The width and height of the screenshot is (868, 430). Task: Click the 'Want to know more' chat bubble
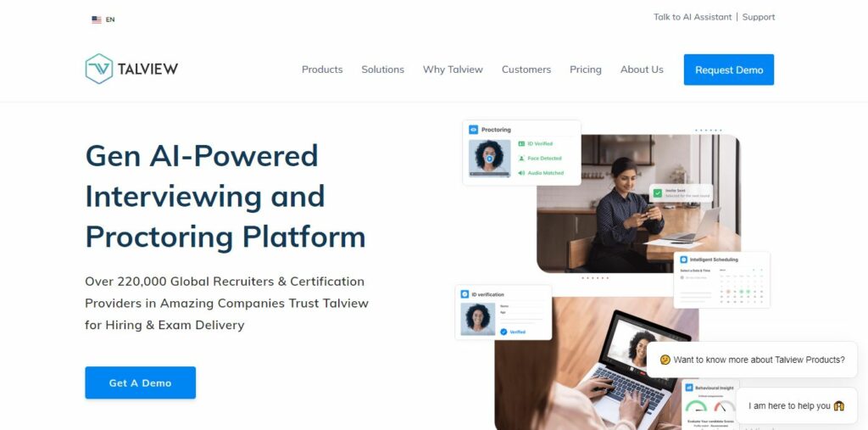[x=752, y=360]
